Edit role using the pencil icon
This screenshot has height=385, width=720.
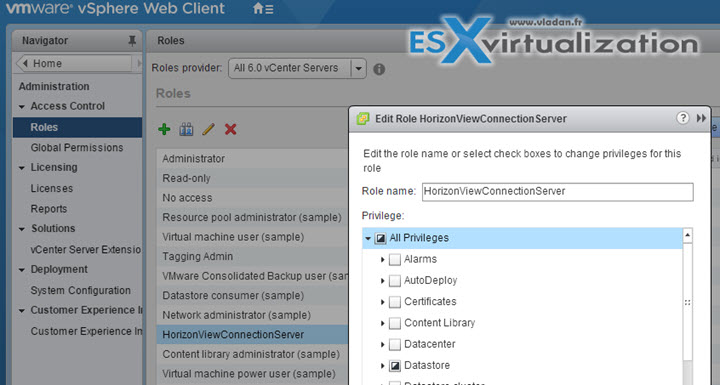(x=208, y=130)
